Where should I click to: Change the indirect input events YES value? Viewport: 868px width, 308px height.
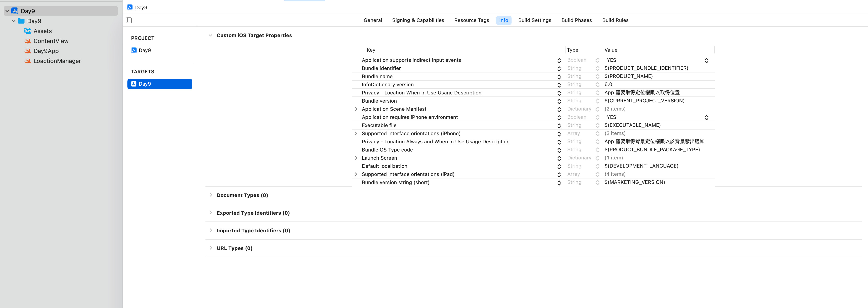pyautogui.click(x=706, y=61)
